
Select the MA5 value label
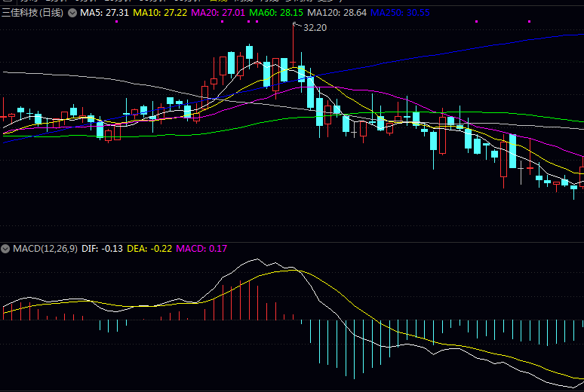click(104, 13)
